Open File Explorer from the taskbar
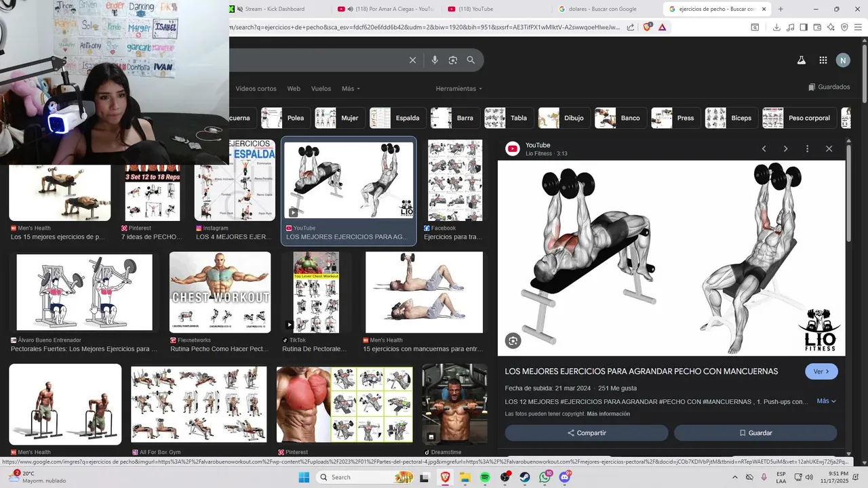This screenshot has width=868, height=488. (x=465, y=477)
